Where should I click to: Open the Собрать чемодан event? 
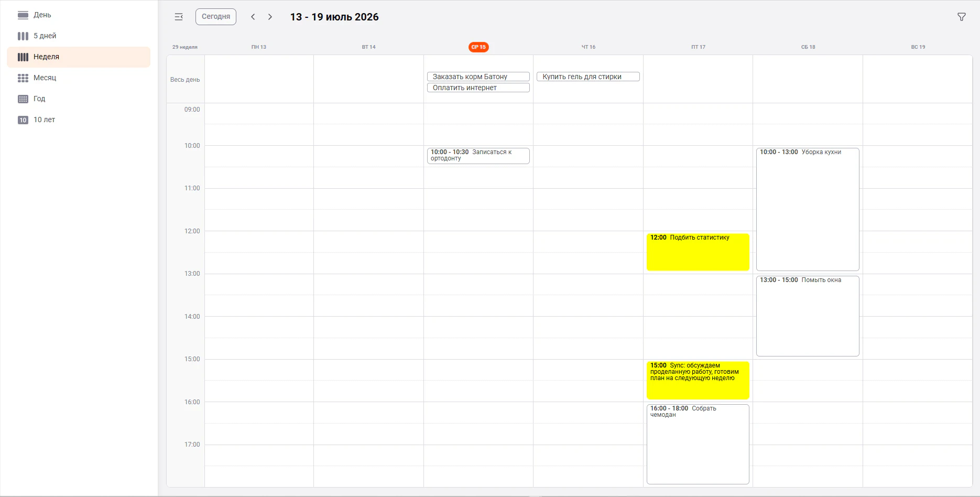[698, 444]
